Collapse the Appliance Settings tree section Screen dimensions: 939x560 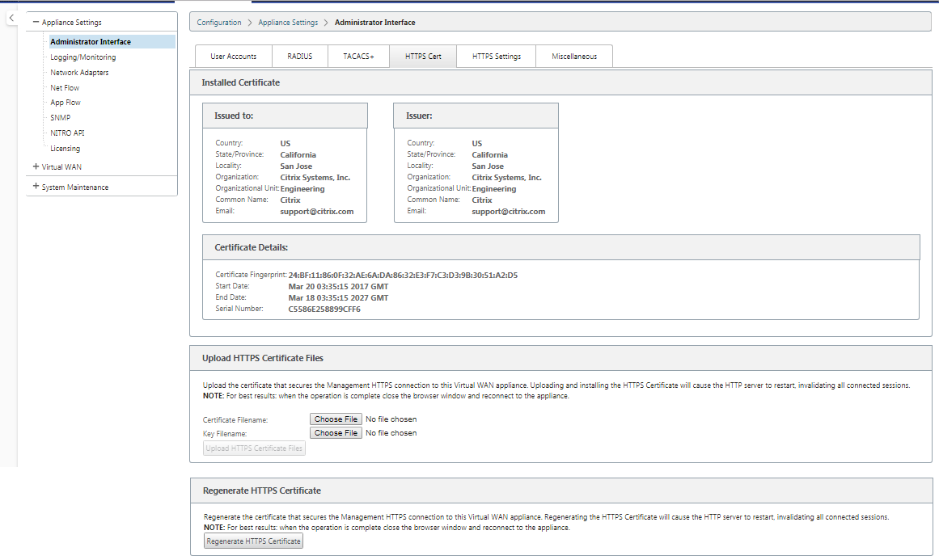tap(36, 22)
